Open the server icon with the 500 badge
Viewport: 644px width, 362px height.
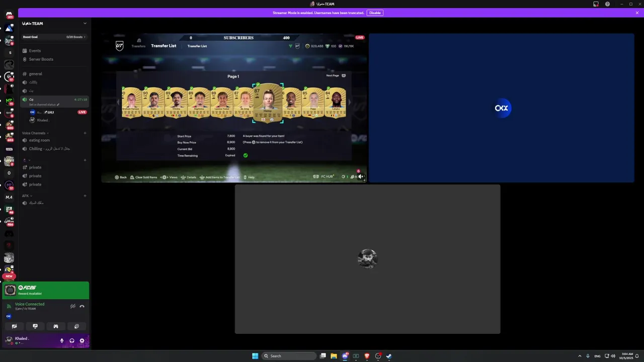click(9, 125)
